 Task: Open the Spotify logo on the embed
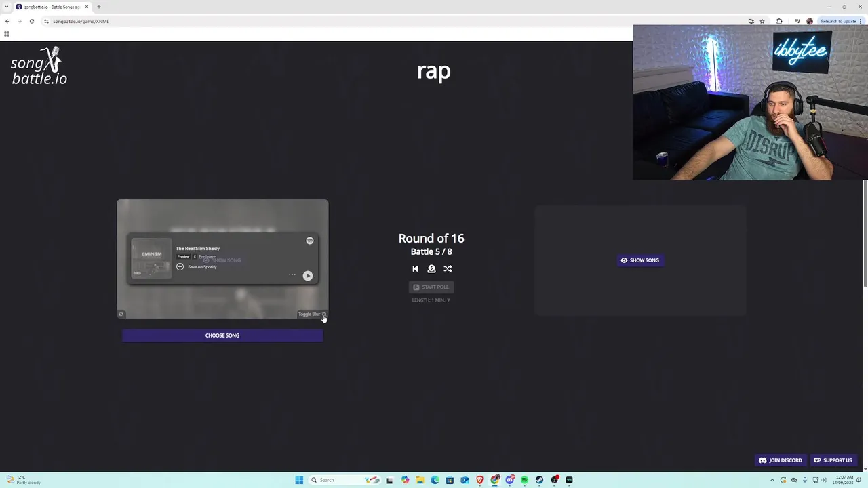click(310, 240)
